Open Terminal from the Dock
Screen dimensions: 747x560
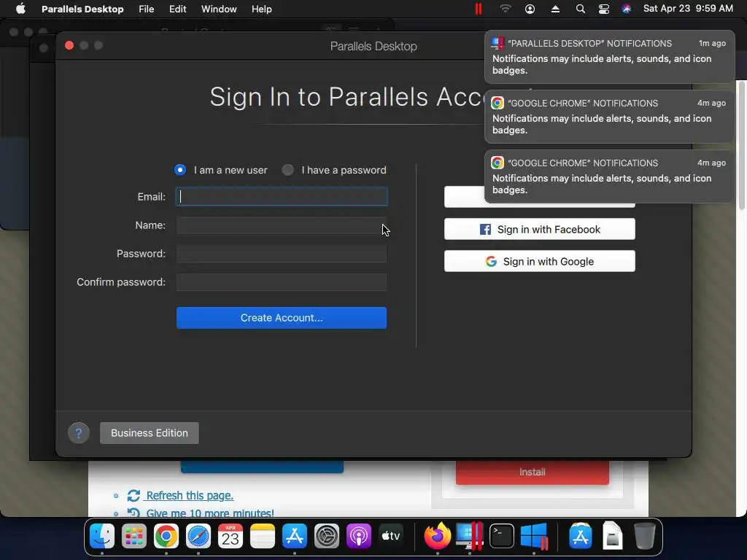click(502, 536)
